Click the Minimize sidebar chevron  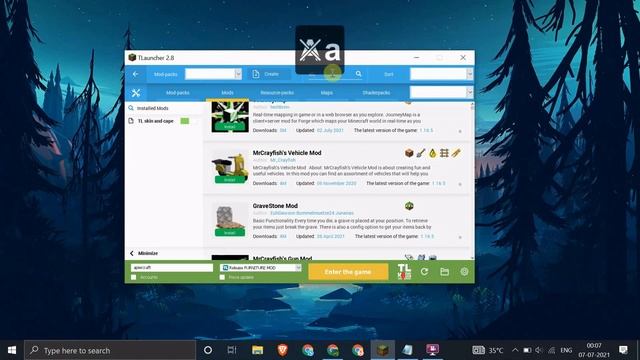pos(131,253)
